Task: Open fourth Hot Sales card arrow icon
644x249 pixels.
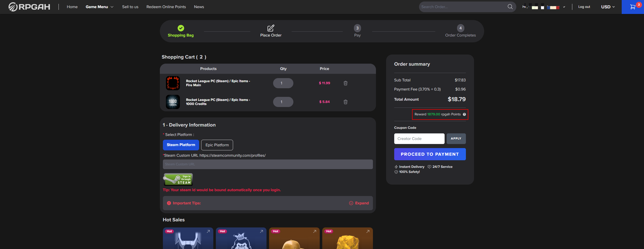Action: [368, 231]
